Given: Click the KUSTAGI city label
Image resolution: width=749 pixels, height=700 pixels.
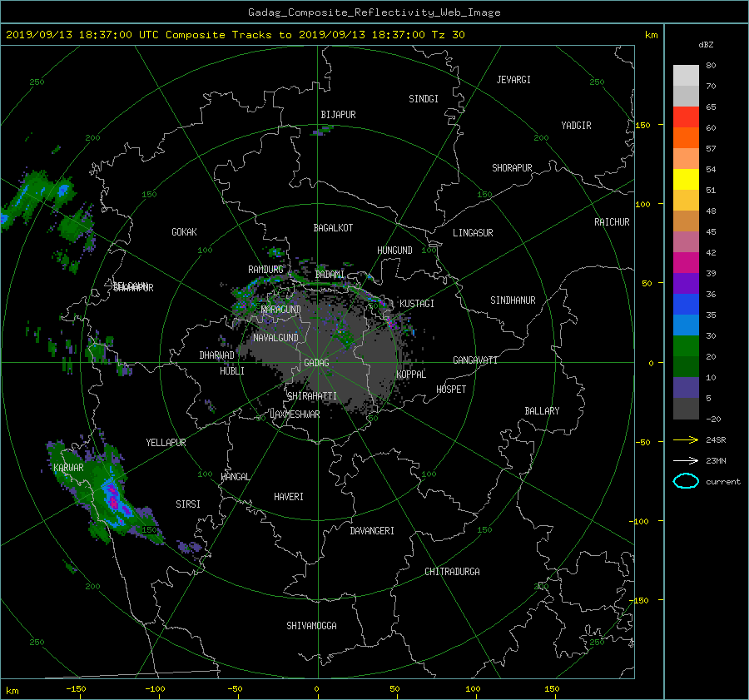Looking at the screenshot, I should pyautogui.click(x=417, y=304).
